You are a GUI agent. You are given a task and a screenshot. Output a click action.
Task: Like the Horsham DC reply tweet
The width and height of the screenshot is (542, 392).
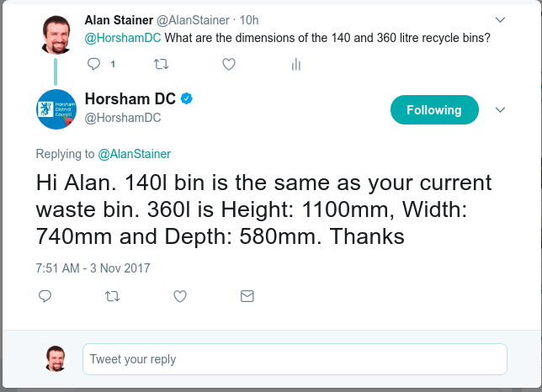coord(180,296)
